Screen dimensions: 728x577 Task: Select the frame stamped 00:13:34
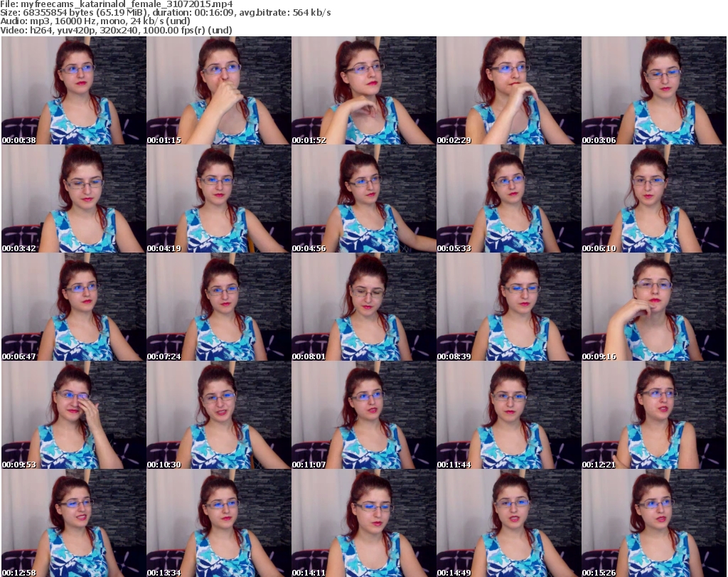[x=219, y=523]
